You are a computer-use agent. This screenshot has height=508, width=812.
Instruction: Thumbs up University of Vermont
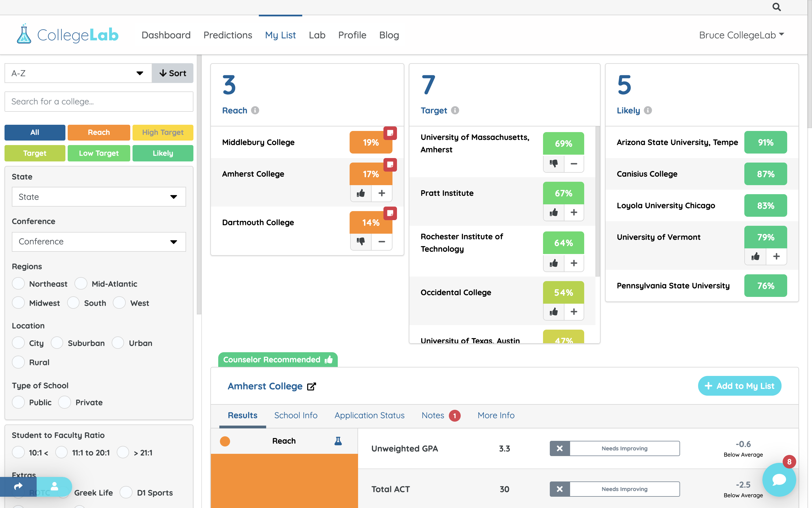(755, 257)
